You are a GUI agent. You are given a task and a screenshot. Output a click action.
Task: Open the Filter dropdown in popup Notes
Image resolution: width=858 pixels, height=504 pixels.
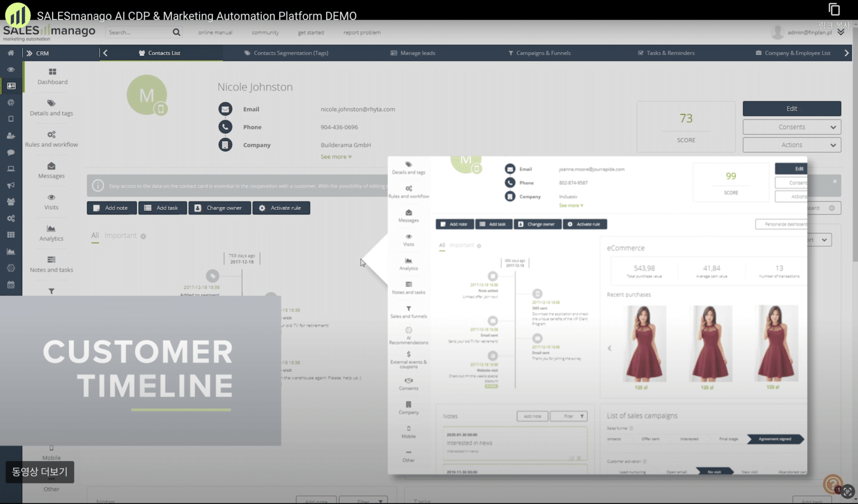click(x=569, y=416)
